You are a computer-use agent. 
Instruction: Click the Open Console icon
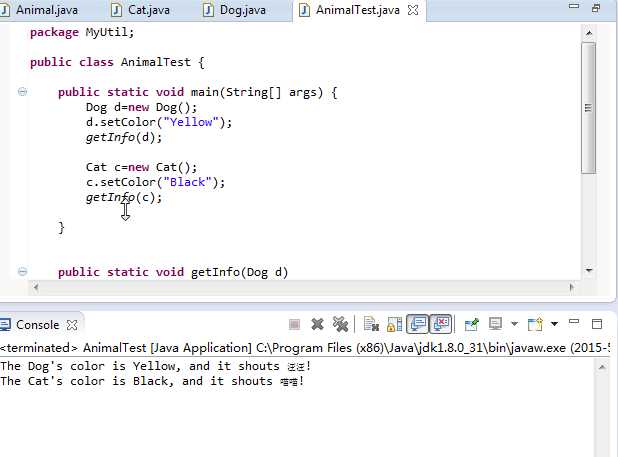535,324
